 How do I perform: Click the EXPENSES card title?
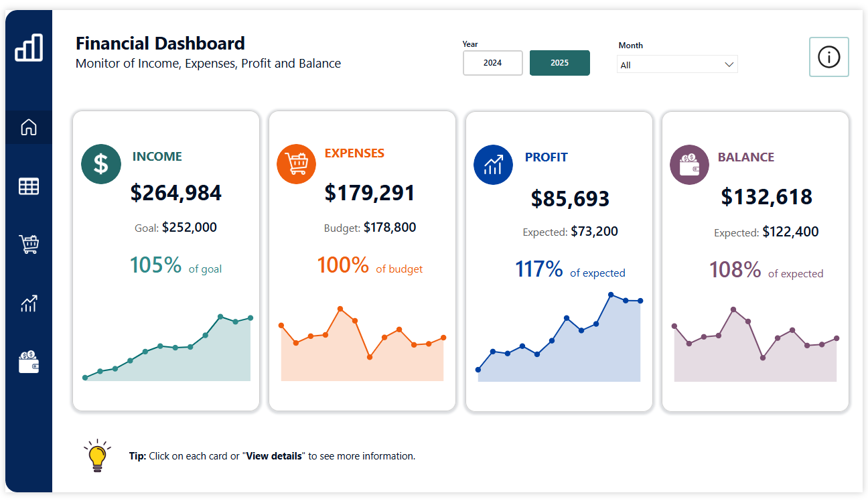point(354,153)
